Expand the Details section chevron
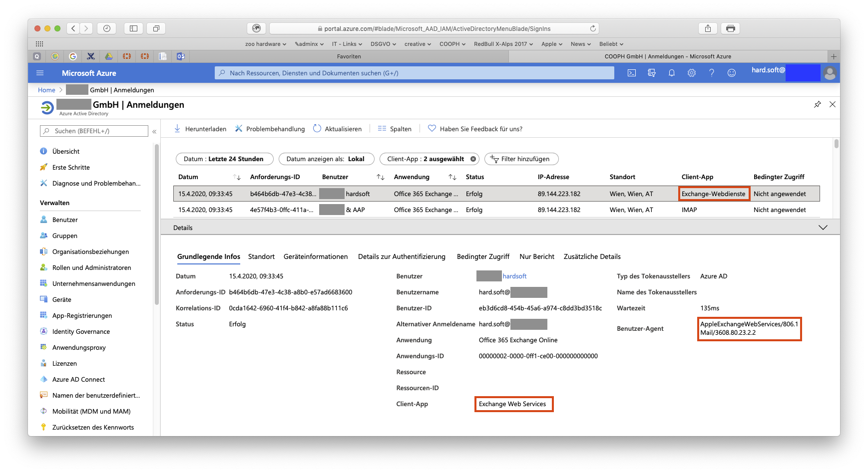The height and width of the screenshot is (473, 868). coord(823,227)
